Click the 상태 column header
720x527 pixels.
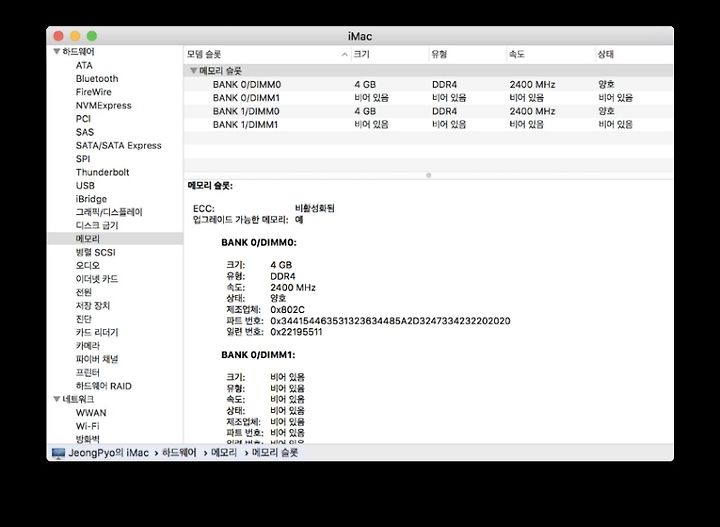635,54
